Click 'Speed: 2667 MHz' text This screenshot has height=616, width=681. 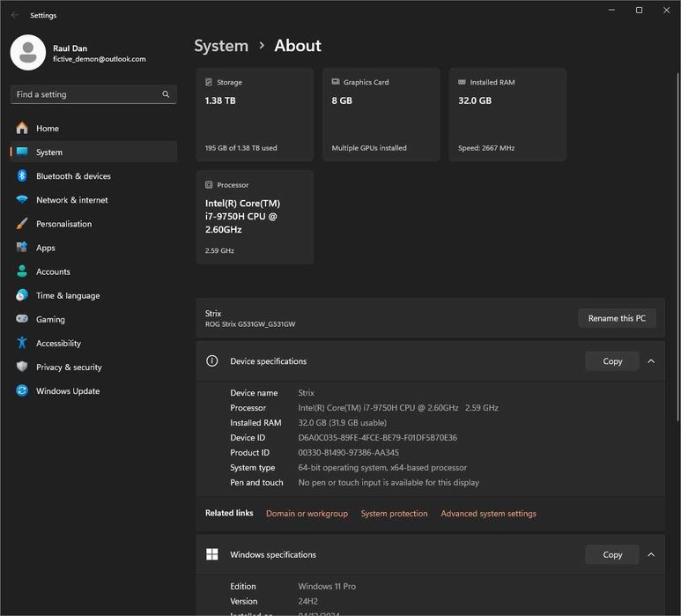point(486,148)
